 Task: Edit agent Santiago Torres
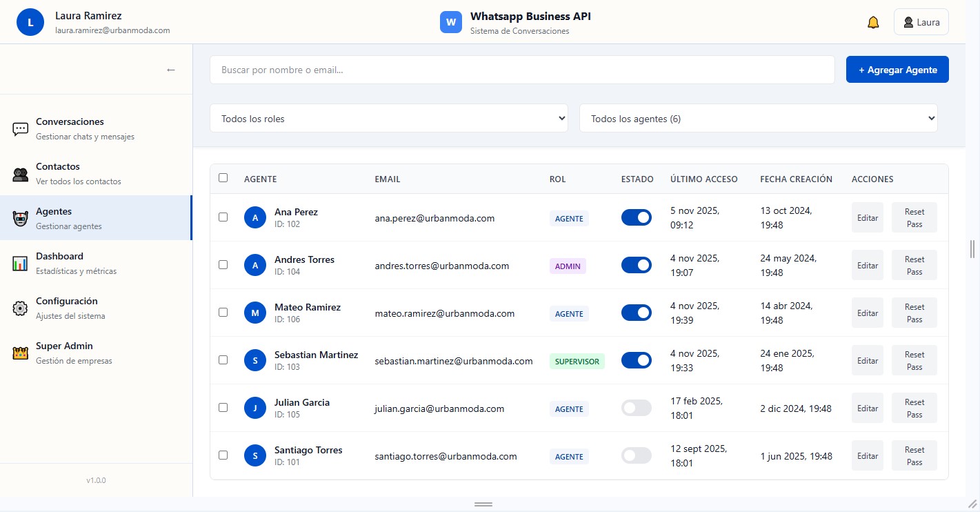coord(868,456)
